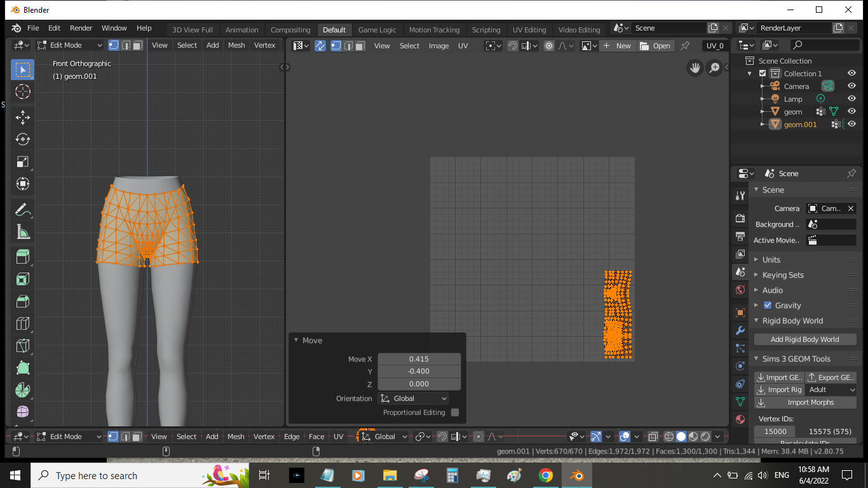Click the Open image button
The height and width of the screenshot is (488, 868).
[x=655, y=46]
